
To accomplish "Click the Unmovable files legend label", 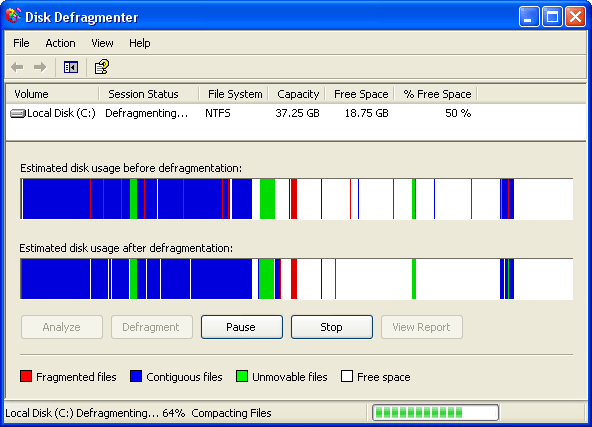I will coord(290,377).
